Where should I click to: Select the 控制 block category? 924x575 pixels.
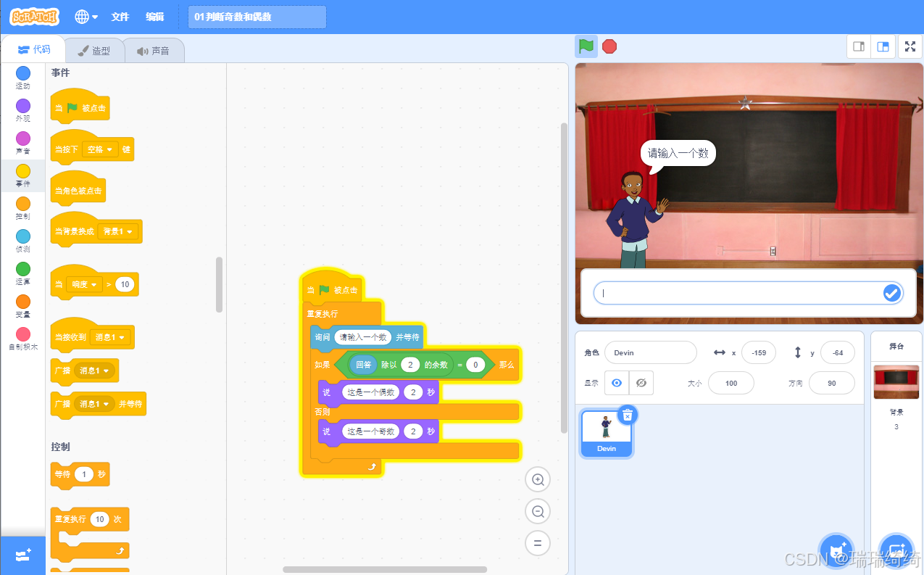pyautogui.click(x=23, y=209)
